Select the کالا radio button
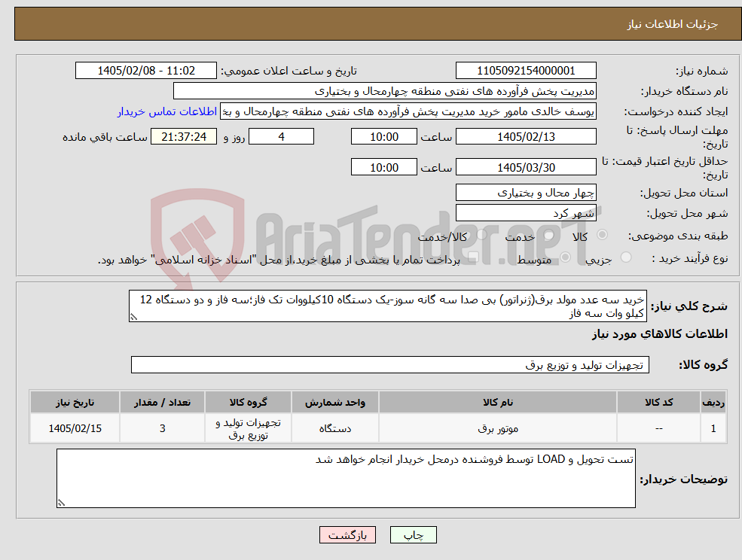 [x=603, y=235]
